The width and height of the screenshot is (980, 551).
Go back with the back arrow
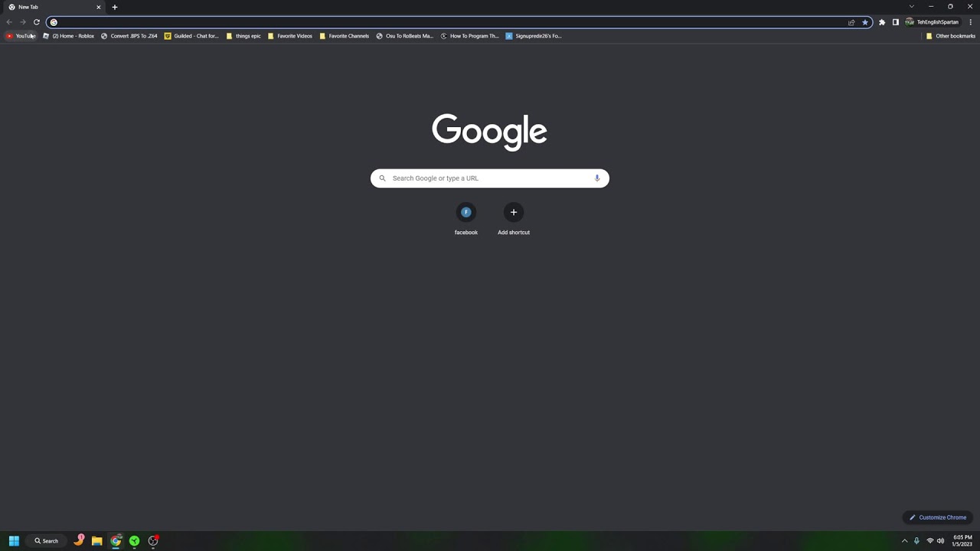click(9, 22)
